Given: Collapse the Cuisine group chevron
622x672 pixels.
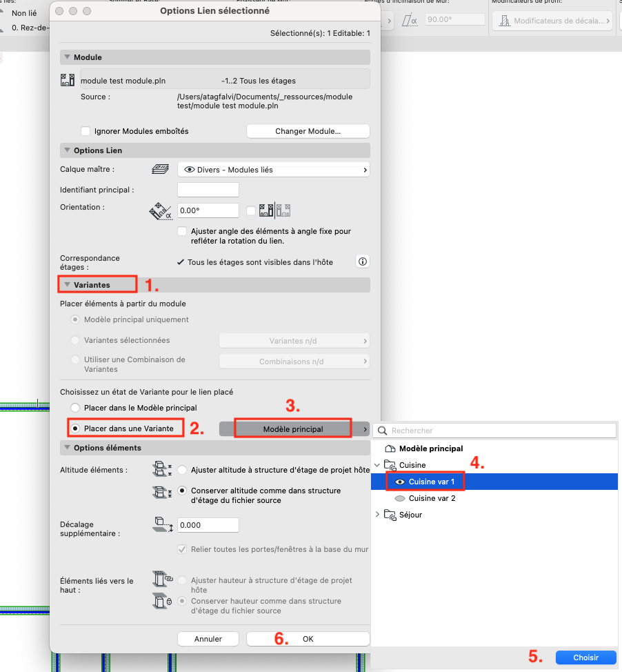Looking at the screenshot, I should point(377,465).
